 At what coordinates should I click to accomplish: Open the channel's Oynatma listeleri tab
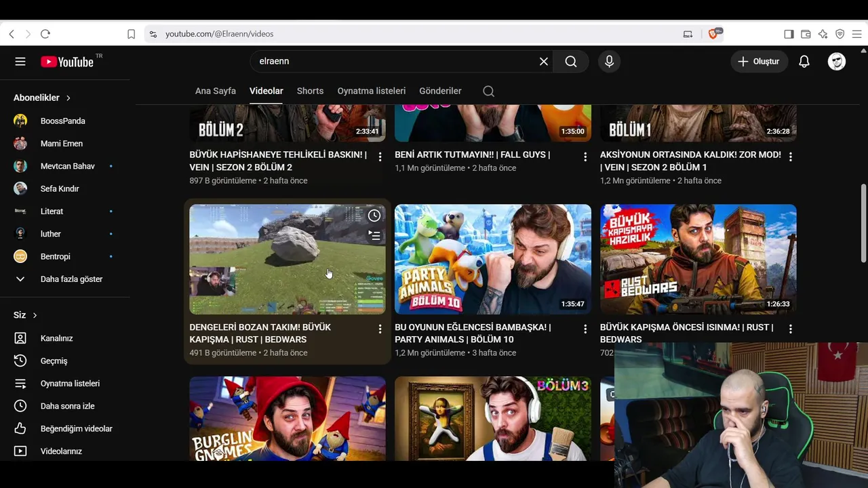372,91
